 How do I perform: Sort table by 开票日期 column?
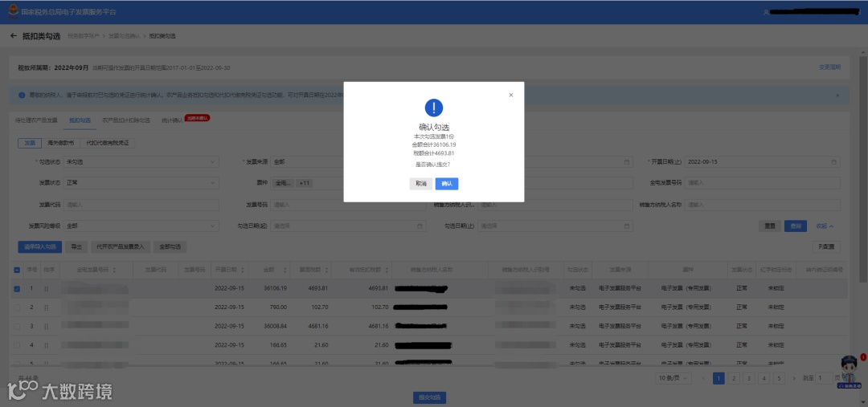click(242, 270)
